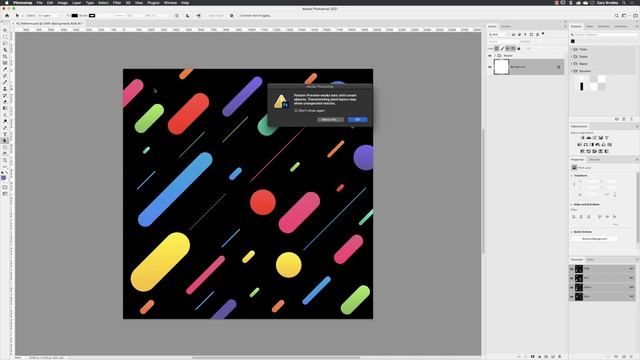640x360 pixels.
Task: Select the Frame tool
Action: pos(5,63)
